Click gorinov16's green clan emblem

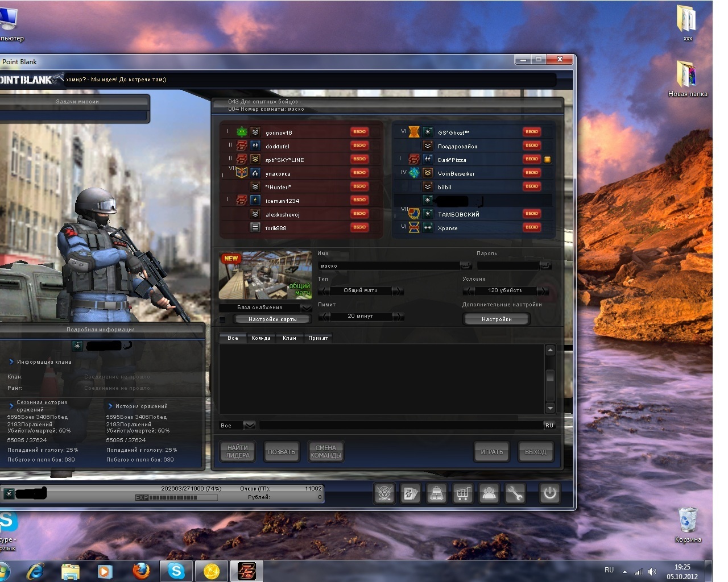[242, 132]
